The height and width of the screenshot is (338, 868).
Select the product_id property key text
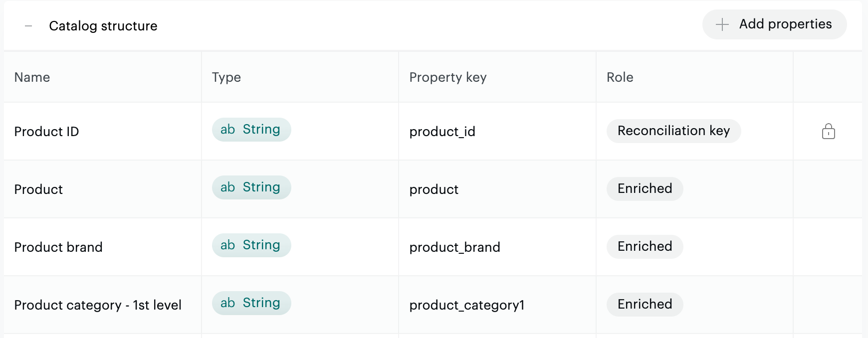pos(442,132)
